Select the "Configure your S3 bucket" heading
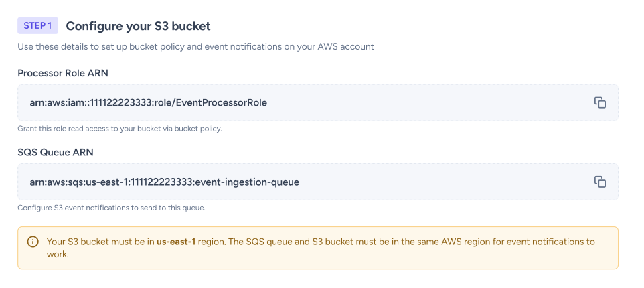 click(x=138, y=26)
